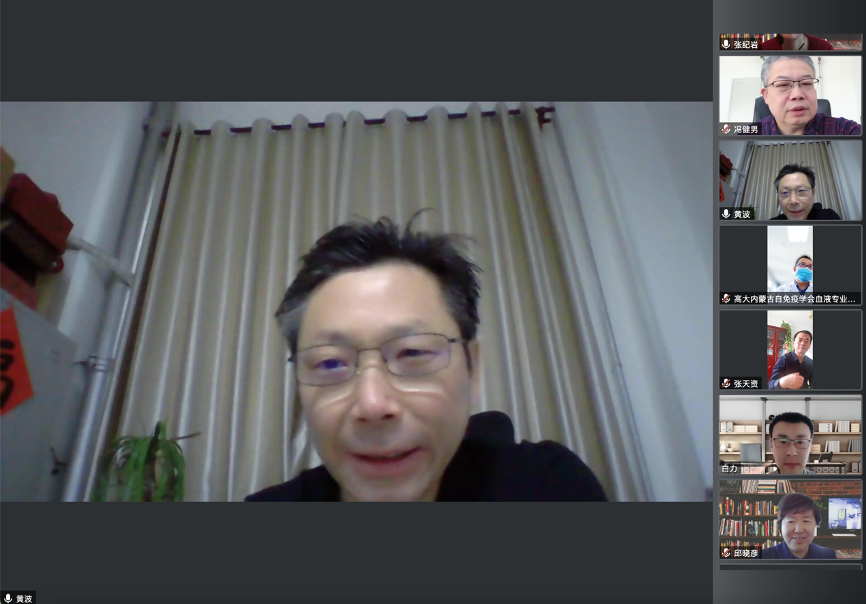Click the main active speaker video of 黄波

[x=356, y=301]
